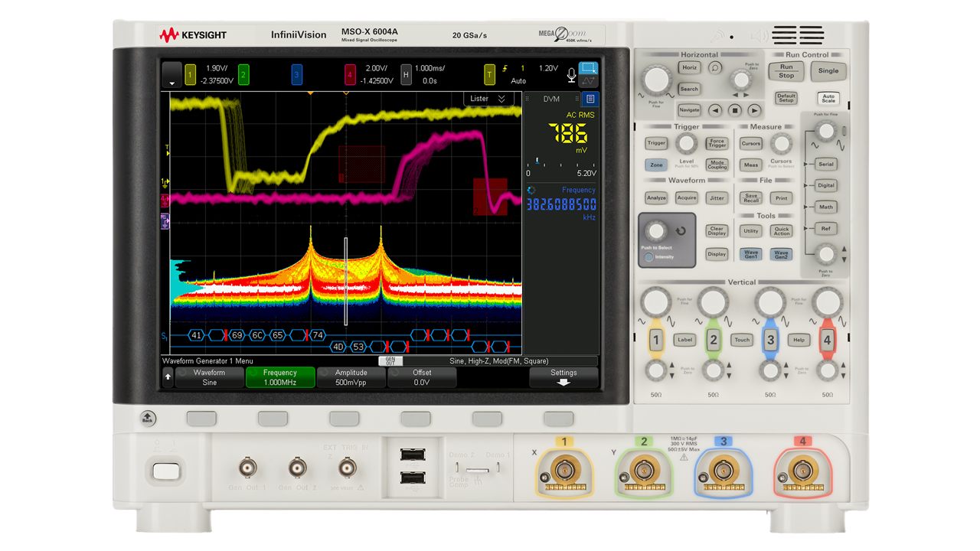This screenshot has width=980, height=551.
Task: Push the Ref waveform button
Action: pos(826,228)
